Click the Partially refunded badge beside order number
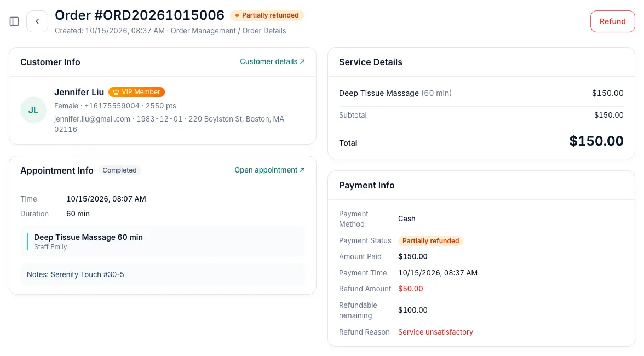 [267, 15]
